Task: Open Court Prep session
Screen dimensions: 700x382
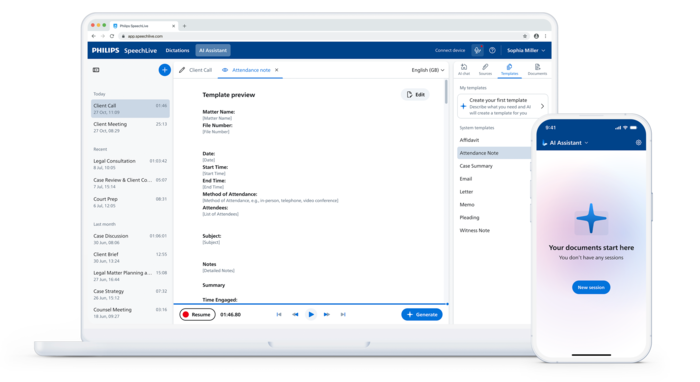Action: tap(130, 202)
